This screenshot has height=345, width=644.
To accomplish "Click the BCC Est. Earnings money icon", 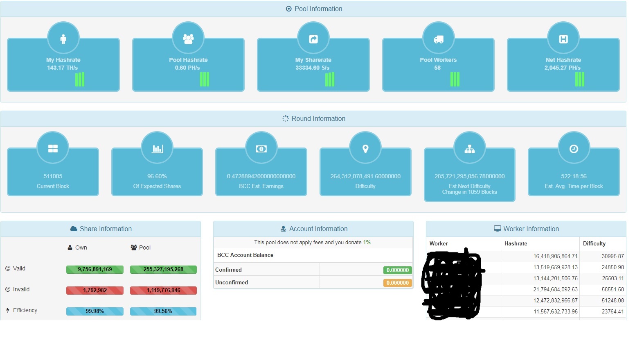I will pyautogui.click(x=261, y=148).
